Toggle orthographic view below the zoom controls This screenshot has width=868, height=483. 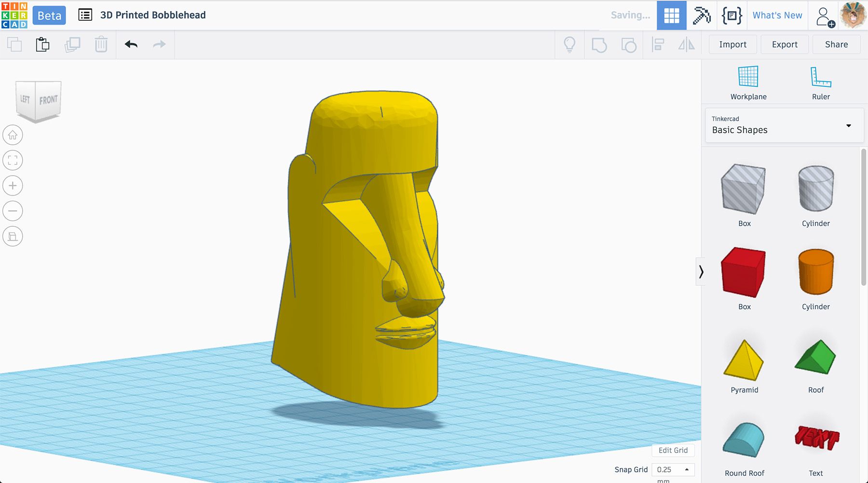[13, 236]
